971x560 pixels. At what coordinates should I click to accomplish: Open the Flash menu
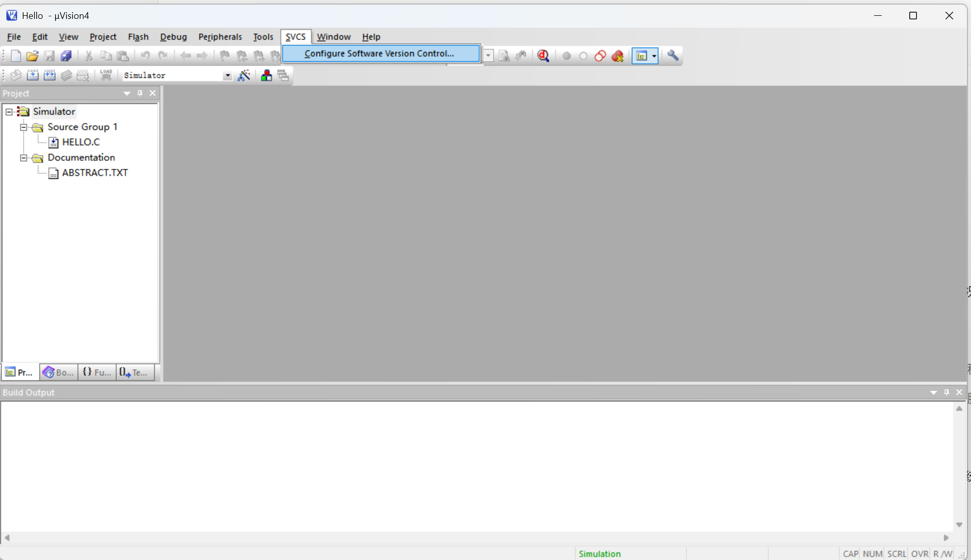pyautogui.click(x=138, y=37)
